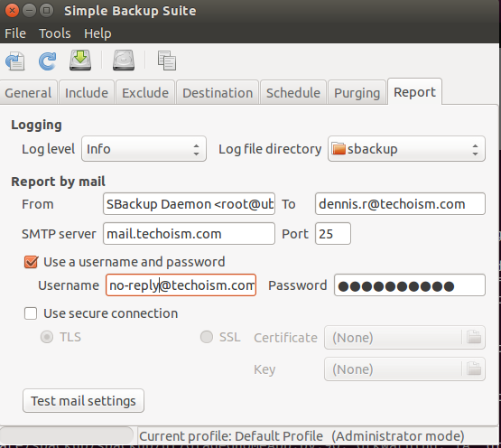Click the documents copy toolbar icon

click(x=166, y=61)
